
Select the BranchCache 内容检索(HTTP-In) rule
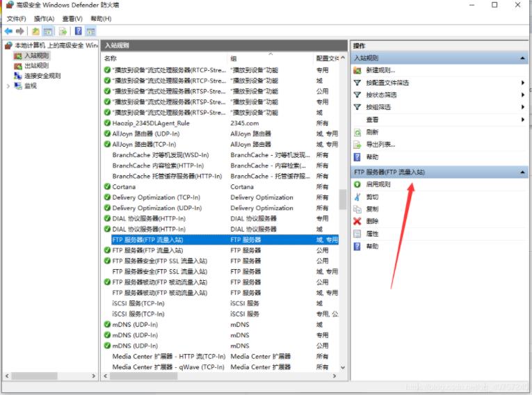[x=158, y=166]
